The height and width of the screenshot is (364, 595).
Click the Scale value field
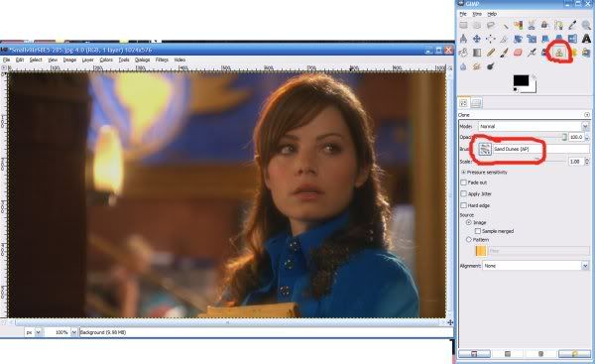pos(576,162)
